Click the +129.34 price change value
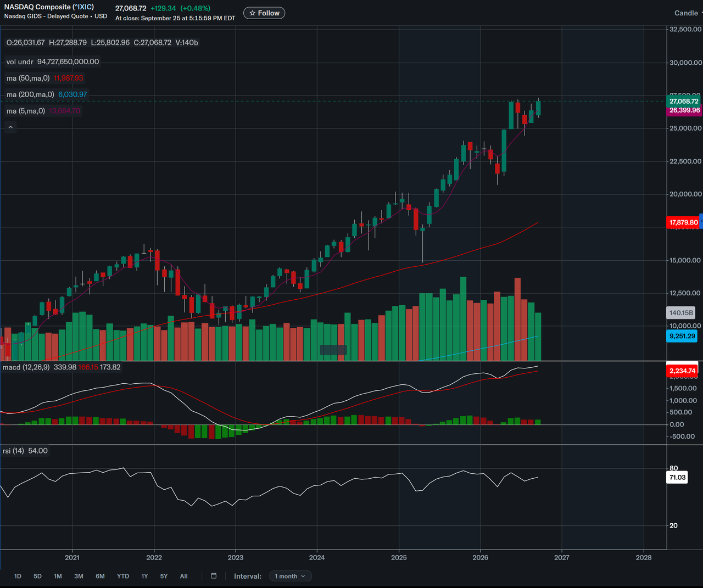The image size is (703, 588). (x=164, y=8)
